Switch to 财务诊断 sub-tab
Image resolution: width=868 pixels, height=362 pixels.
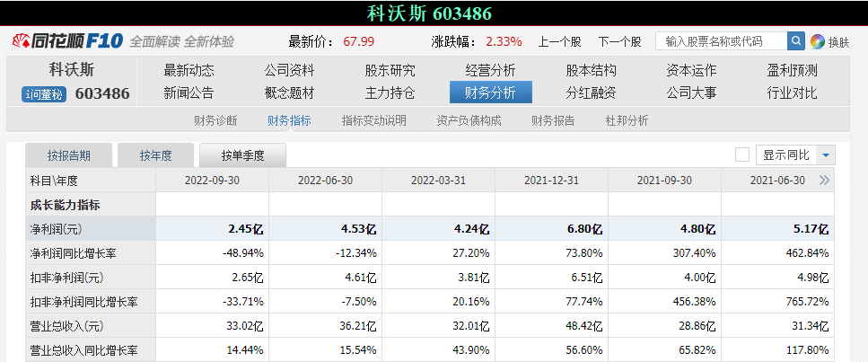215,120
